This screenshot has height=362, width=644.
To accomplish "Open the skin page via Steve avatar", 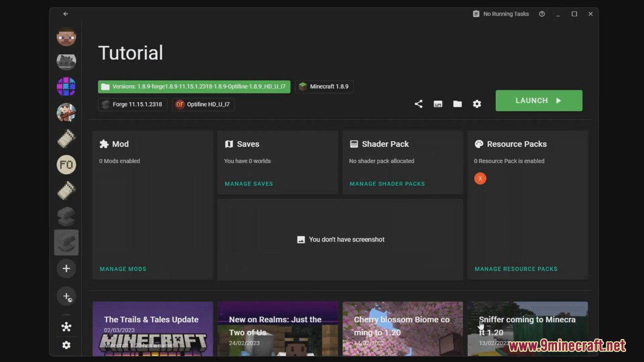I will [x=66, y=37].
